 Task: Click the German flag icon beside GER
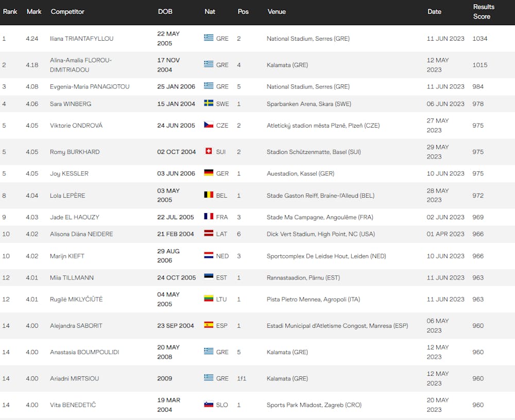click(x=209, y=173)
